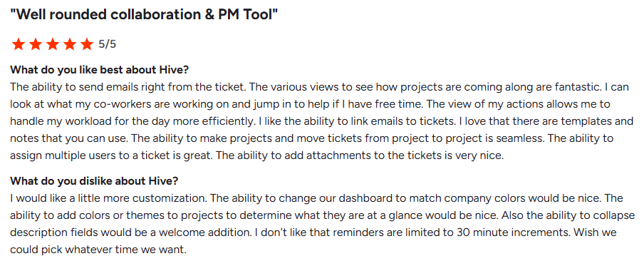
Task: Click the first orange rating star
Action: [x=18, y=44]
